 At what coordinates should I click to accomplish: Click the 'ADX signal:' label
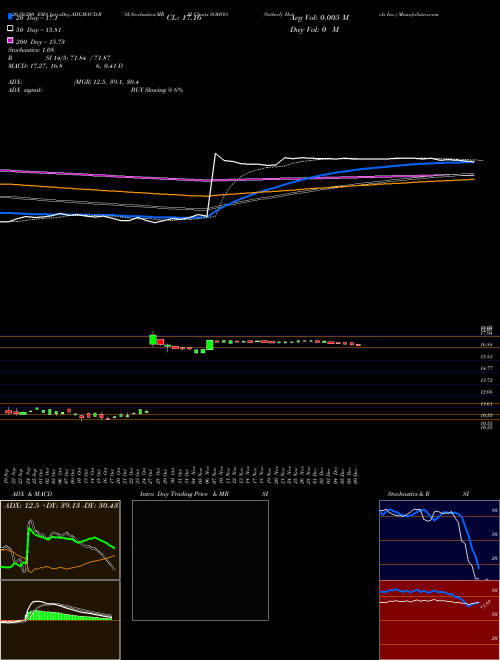[x=24, y=90]
